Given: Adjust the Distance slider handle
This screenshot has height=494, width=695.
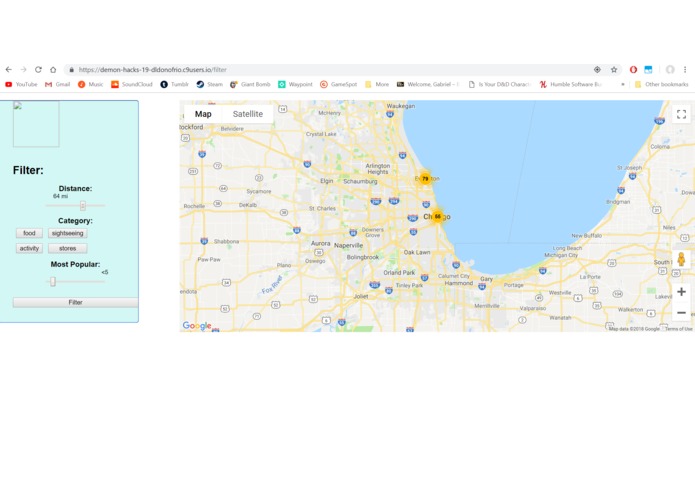Looking at the screenshot, I should [x=82, y=206].
